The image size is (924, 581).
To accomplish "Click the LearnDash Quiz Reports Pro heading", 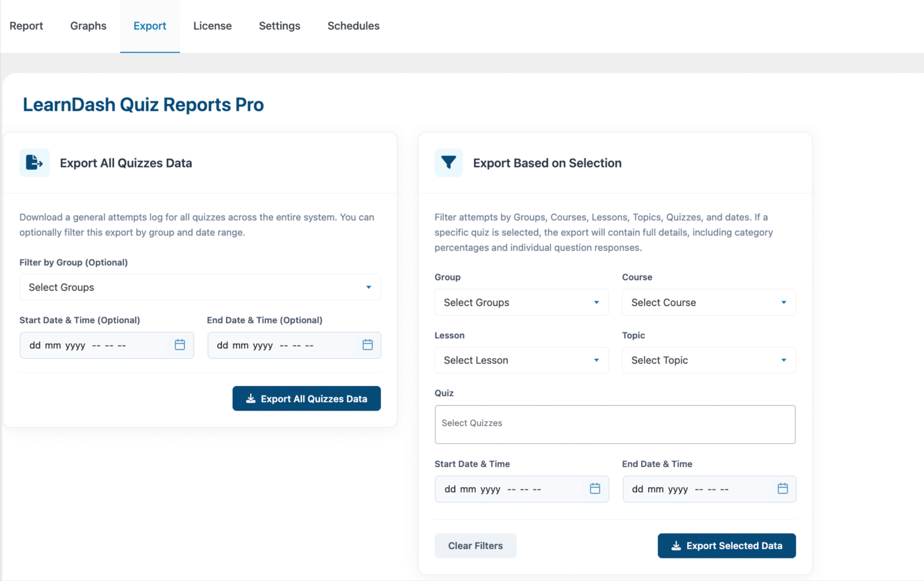I will (143, 105).
